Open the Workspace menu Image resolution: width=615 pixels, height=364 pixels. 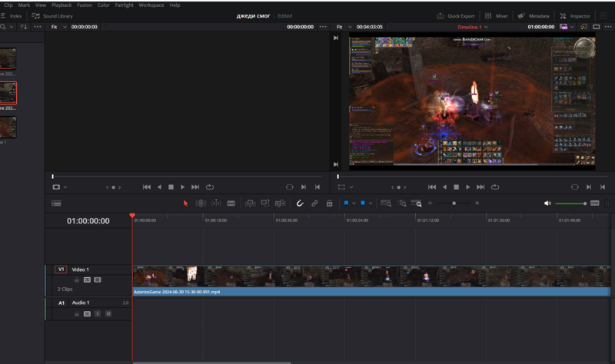click(x=151, y=5)
